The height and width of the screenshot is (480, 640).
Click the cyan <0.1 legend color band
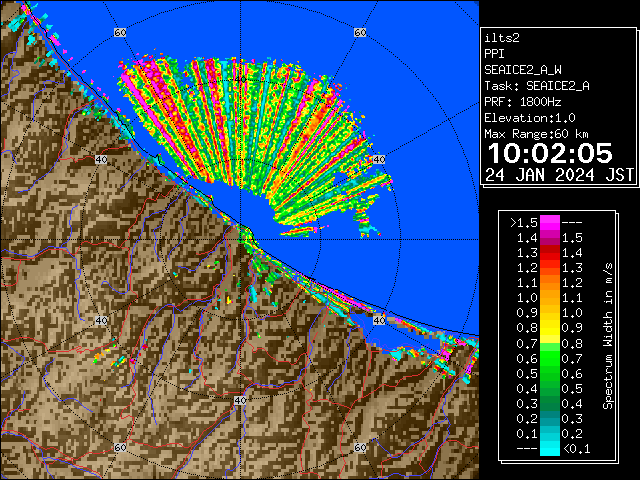(x=549, y=448)
